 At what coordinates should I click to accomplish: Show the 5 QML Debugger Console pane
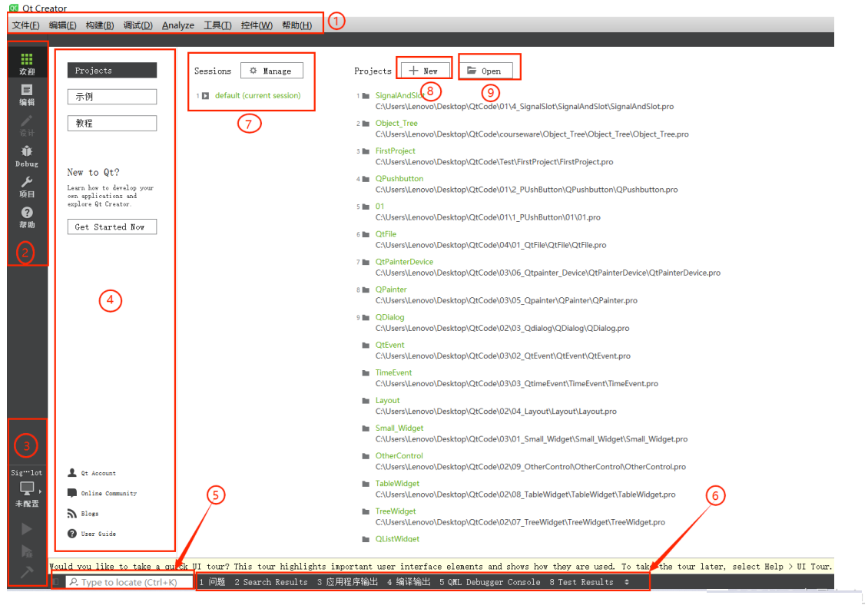490,582
